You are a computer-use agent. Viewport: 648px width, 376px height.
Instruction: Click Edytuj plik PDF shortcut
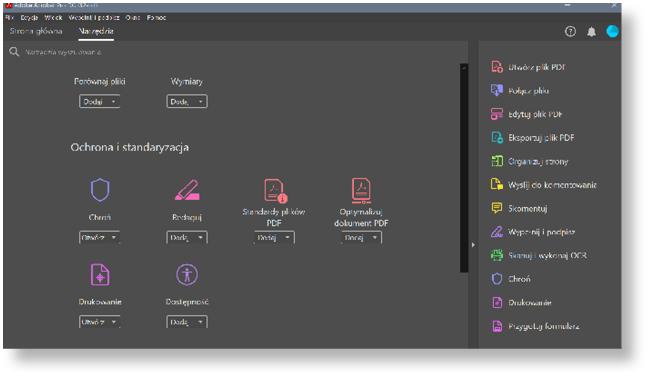click(x=526, y=114)
